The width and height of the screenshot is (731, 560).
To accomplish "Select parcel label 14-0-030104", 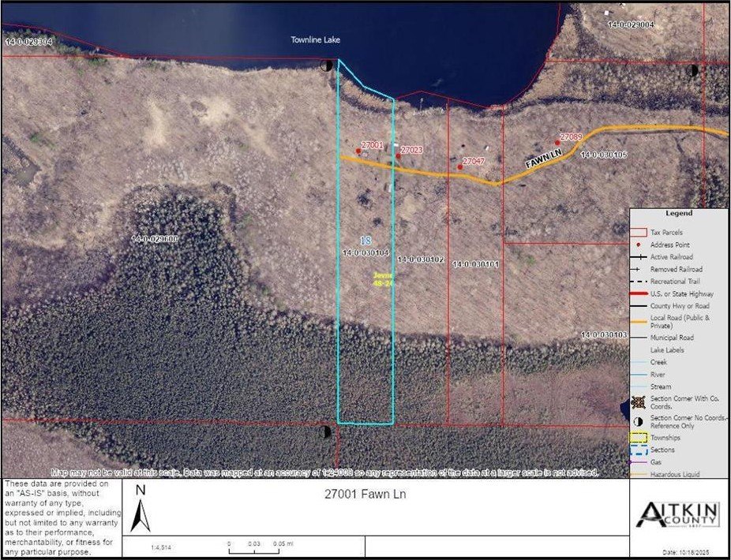I will point(367,253).
